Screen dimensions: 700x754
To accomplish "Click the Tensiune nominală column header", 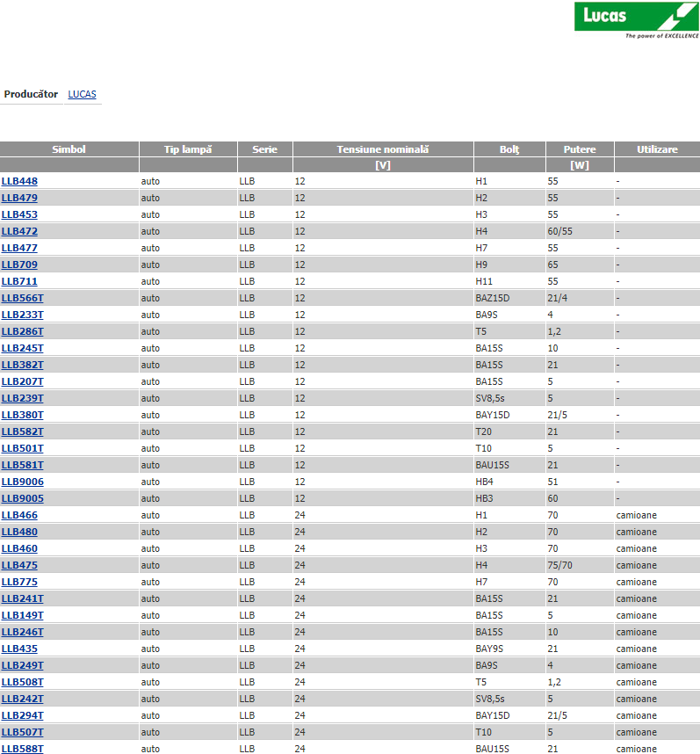I will tap(383, 149).
